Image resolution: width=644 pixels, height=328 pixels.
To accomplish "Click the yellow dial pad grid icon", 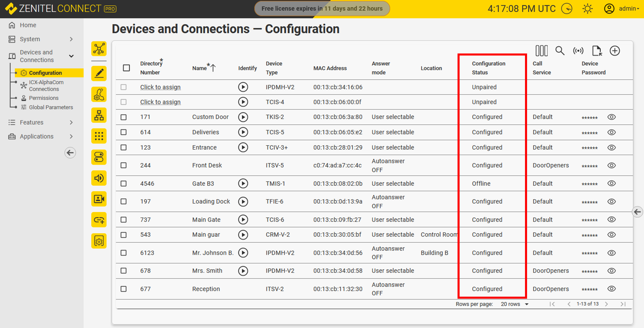I will (99, 136).
